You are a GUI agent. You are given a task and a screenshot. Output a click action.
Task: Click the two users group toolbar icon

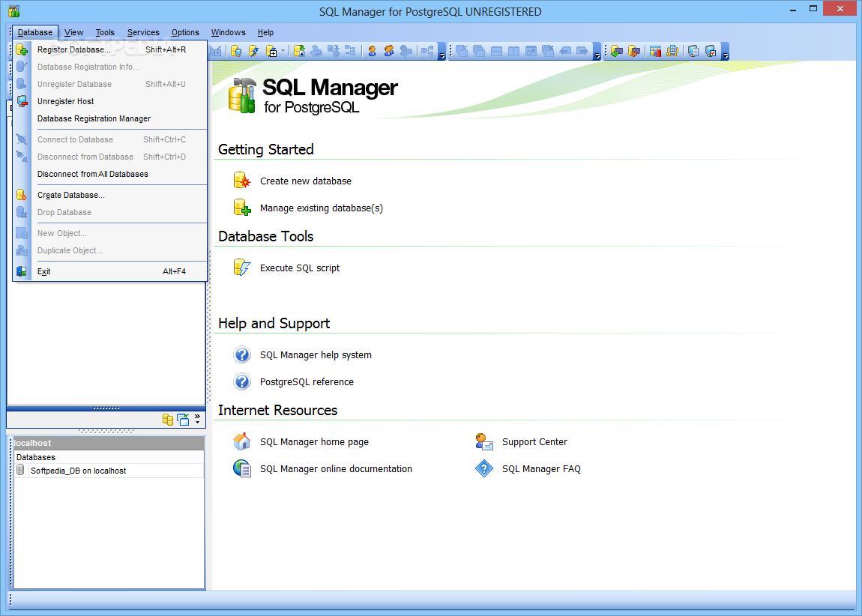click(x=389, y=51)
